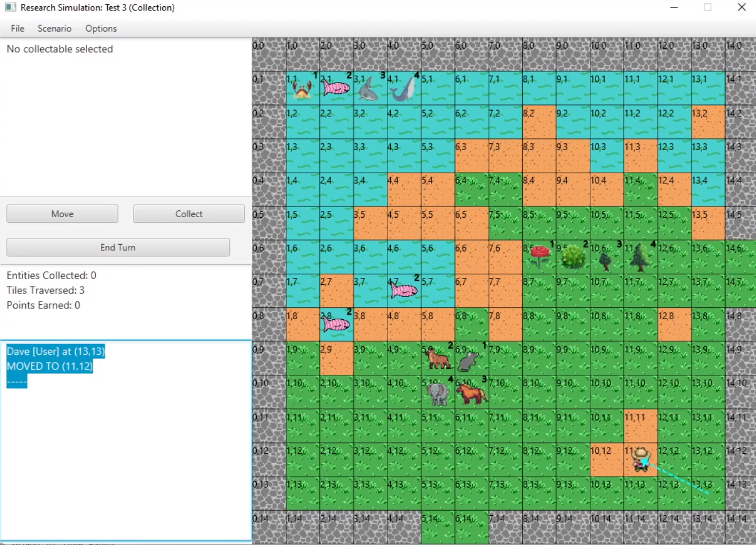The height and width of the screenshot is (545, 756).
Task: Click the gray mouse on tile 6,9
Action: [469, 360]
